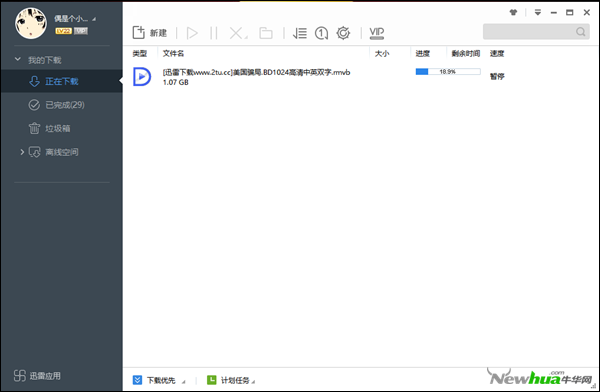This screenshot has width=600, height=392.
Task: Click the 18.9% progress bar
Action: click(448, 72)
